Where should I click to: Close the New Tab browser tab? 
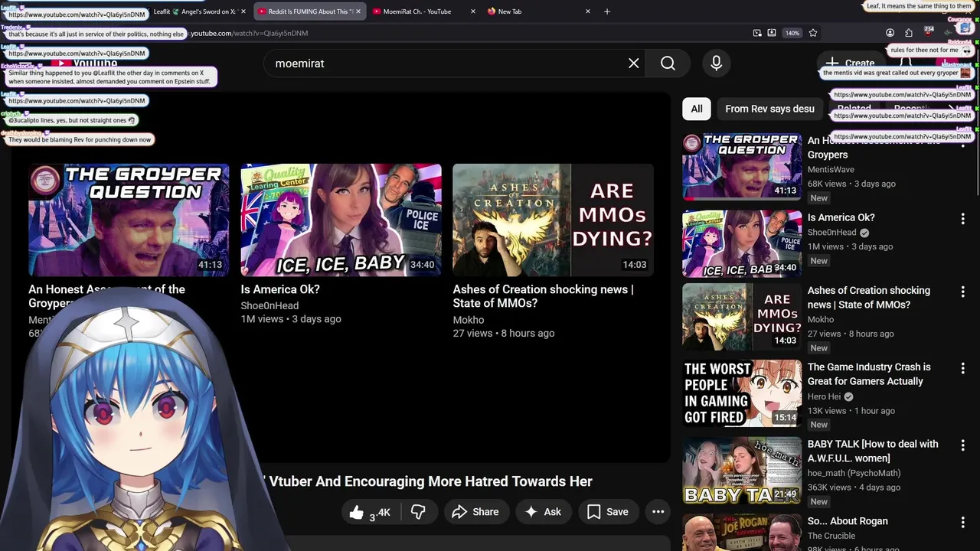click(x=588, y=11)
